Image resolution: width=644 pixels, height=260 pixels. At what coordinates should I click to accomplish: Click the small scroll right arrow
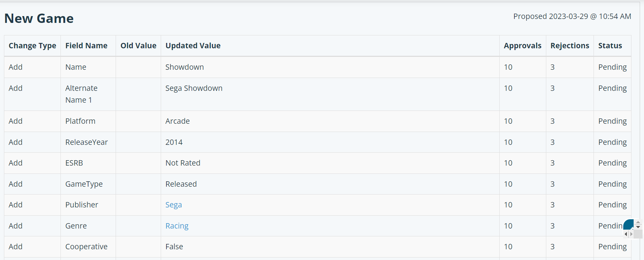[x=631, y=234]
